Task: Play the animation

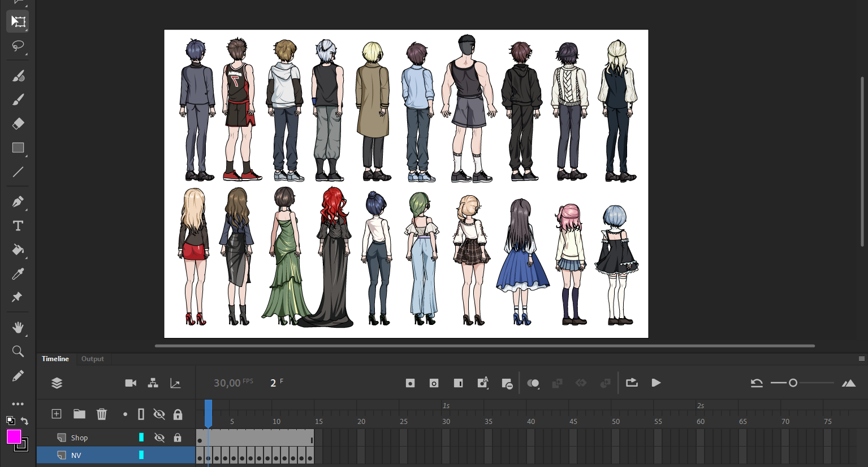Action: (x=656, y=383)
